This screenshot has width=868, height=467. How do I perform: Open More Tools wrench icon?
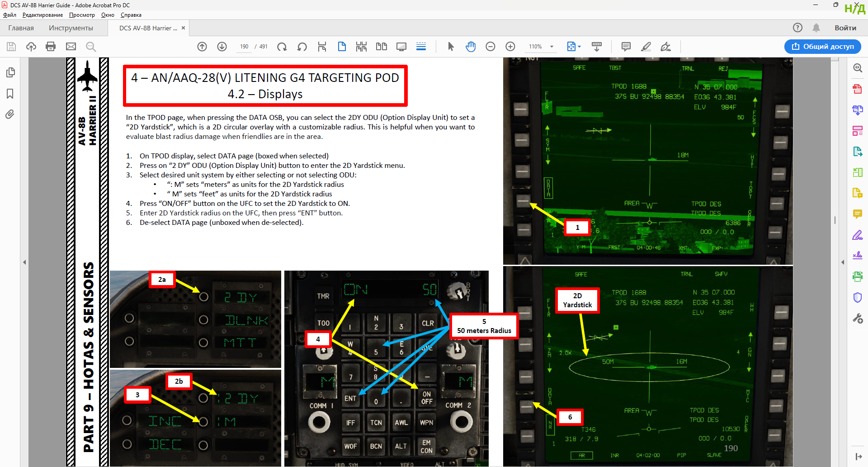(858, 319)
